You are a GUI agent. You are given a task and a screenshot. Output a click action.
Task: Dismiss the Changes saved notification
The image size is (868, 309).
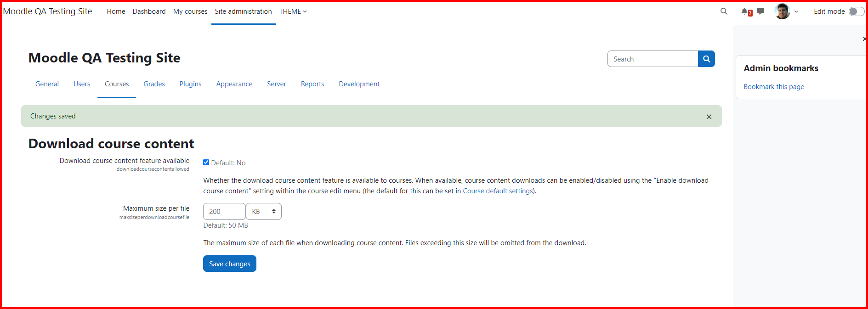click(709, 117)
